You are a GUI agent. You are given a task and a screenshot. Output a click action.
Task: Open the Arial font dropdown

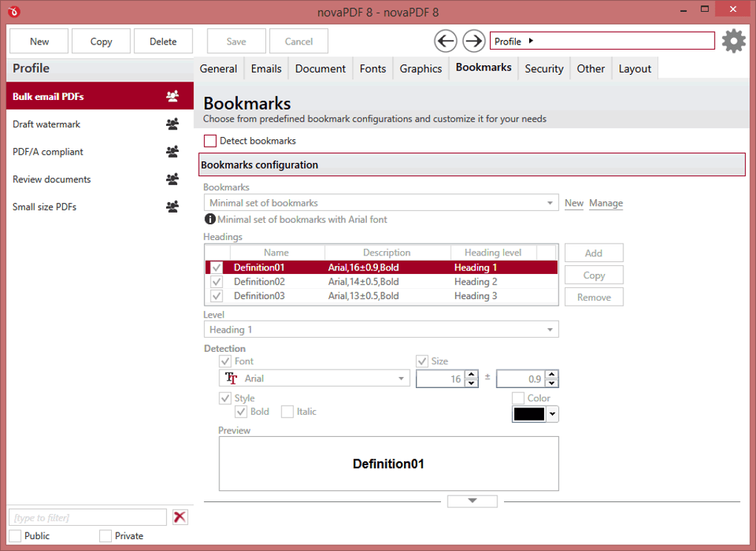314,378
